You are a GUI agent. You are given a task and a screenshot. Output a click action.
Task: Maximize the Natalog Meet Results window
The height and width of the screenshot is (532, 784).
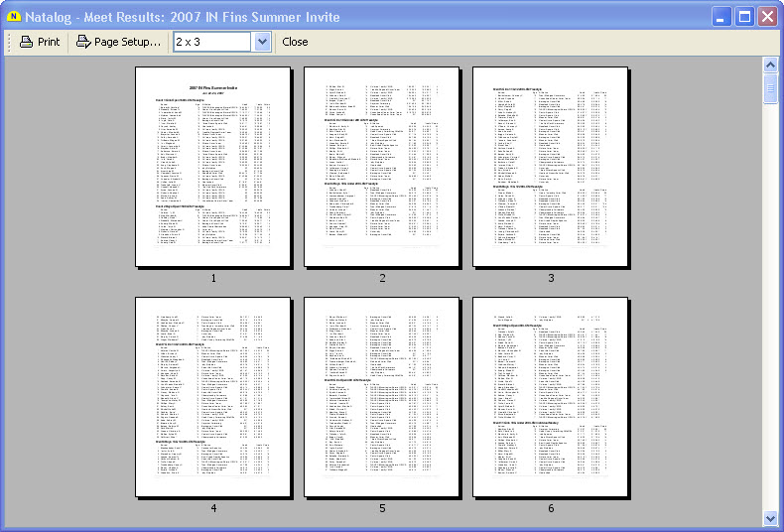[x=744, y=16]
